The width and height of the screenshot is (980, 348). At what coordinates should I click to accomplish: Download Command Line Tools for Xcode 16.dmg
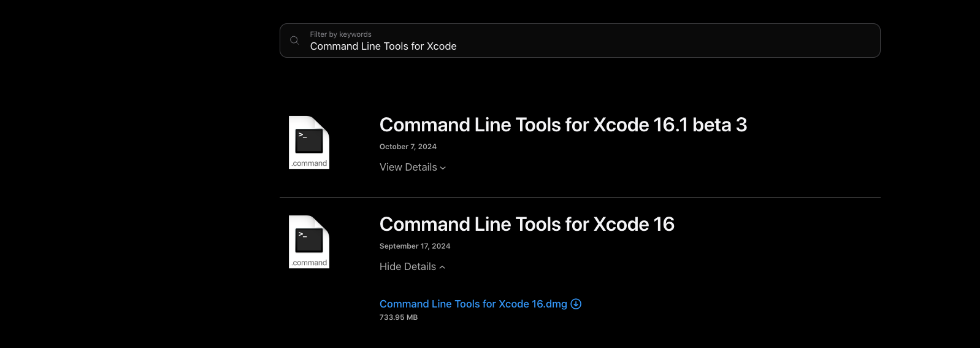pyautogui.click(x=473, y=304)
